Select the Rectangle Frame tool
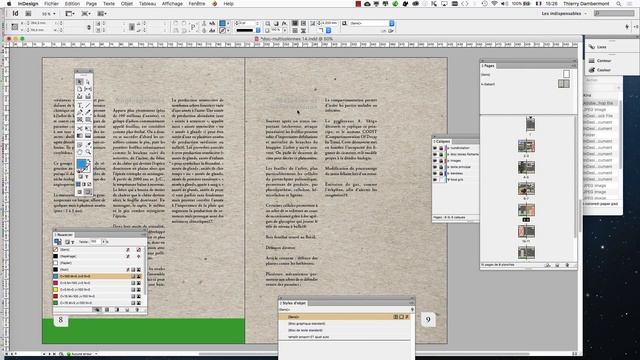The image size is (640, 360). click(x=80, y=120)
